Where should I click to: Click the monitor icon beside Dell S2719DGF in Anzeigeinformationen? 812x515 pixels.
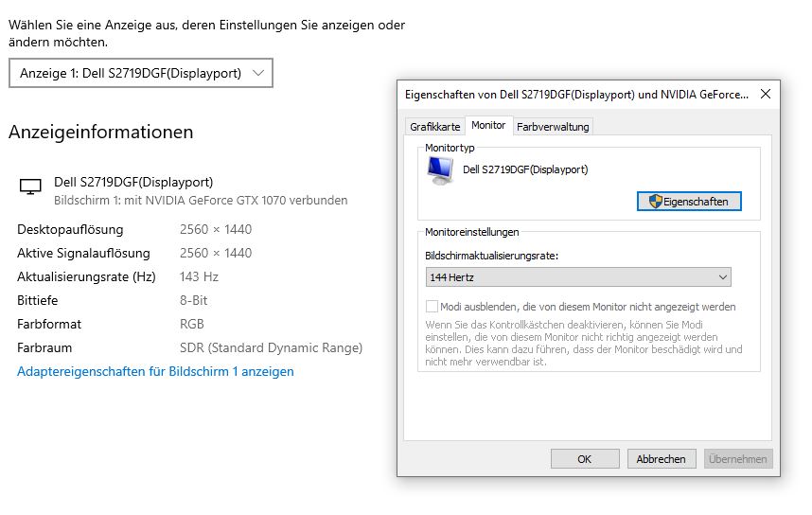click(30, 186)
